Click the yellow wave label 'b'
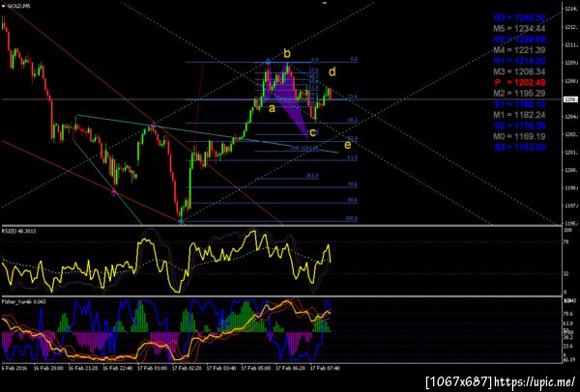The image size is (580, 392). (x=287, y=54)
